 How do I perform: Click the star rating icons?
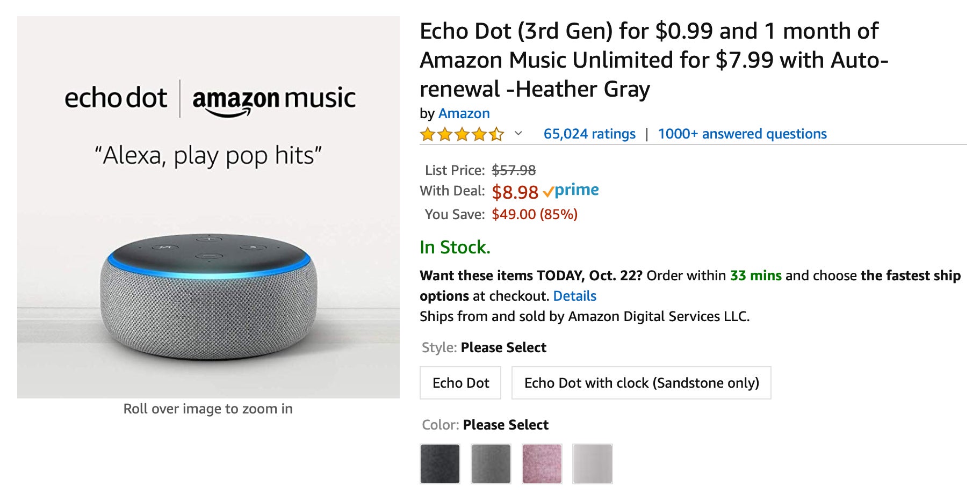(x=462, y=134)
